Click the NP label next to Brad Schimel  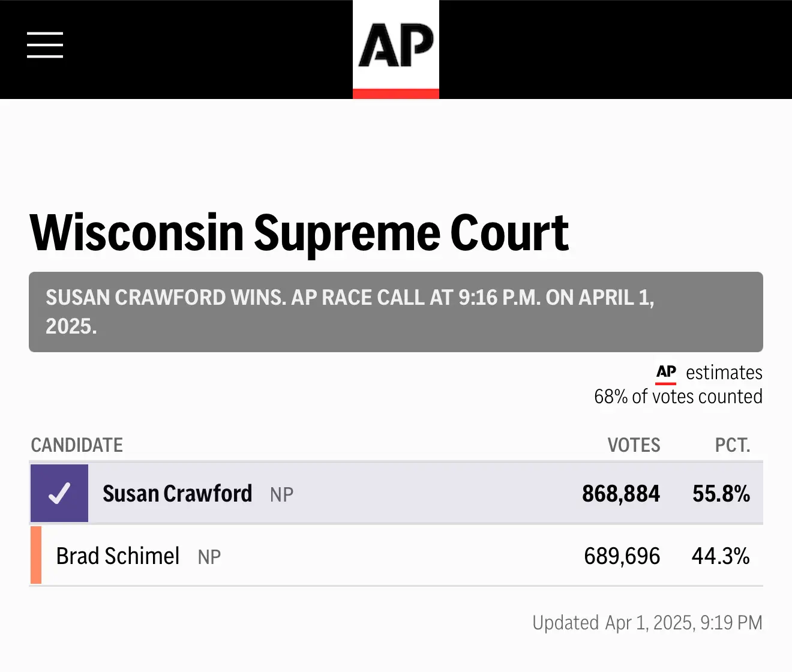(209, 557)
